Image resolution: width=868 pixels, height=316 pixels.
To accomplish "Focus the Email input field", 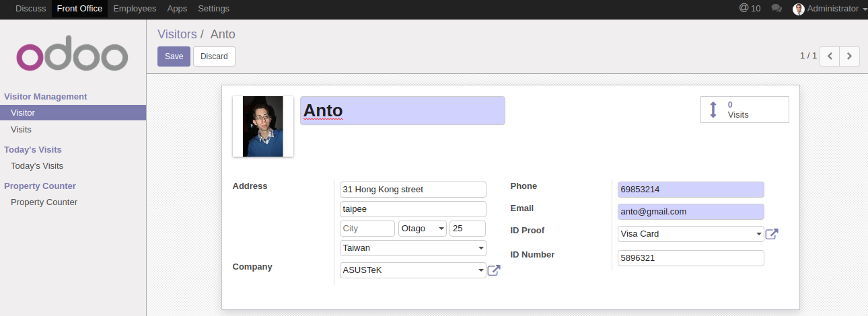I will point(690,212).
